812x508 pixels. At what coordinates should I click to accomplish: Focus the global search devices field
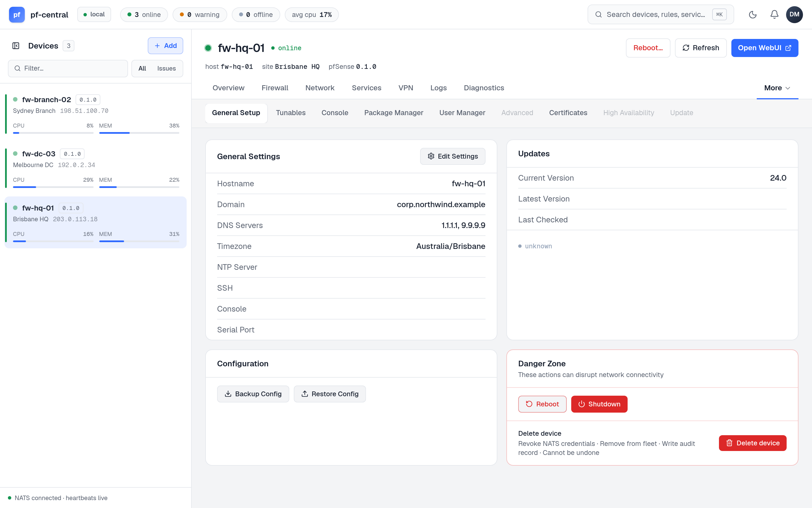(x=660, y=14)
